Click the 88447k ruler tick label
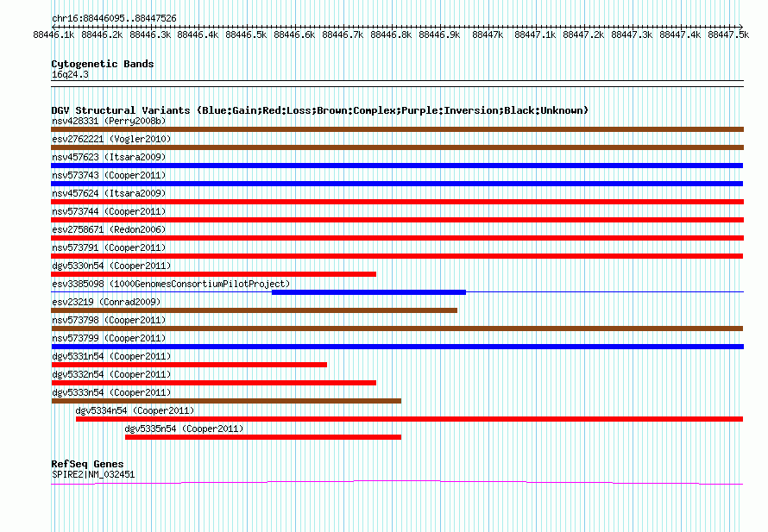 pyautogui.click(x=488, y=34)
